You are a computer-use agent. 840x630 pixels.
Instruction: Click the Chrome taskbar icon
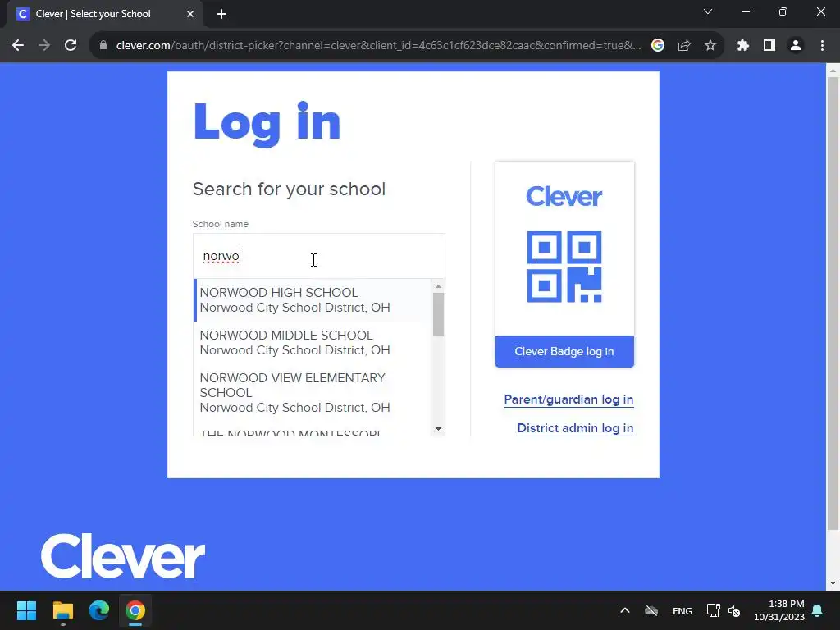pyautogui.click(x=135, y=610)
